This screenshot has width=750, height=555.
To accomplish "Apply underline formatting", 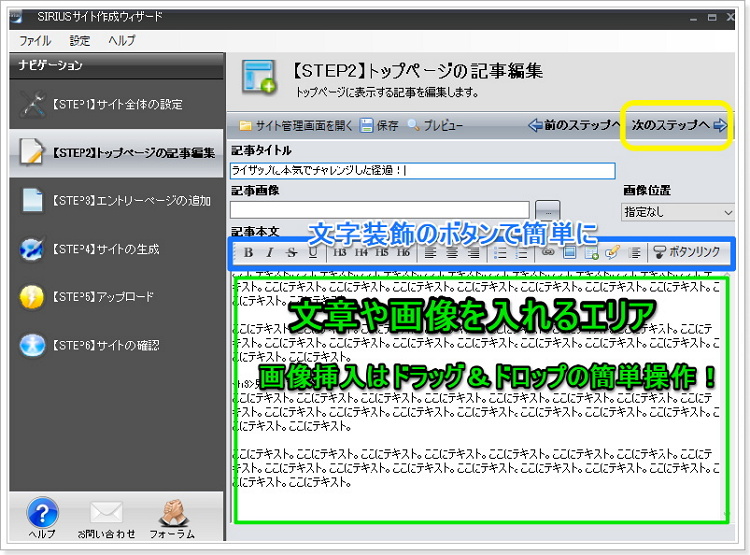I will coord(313,253).
